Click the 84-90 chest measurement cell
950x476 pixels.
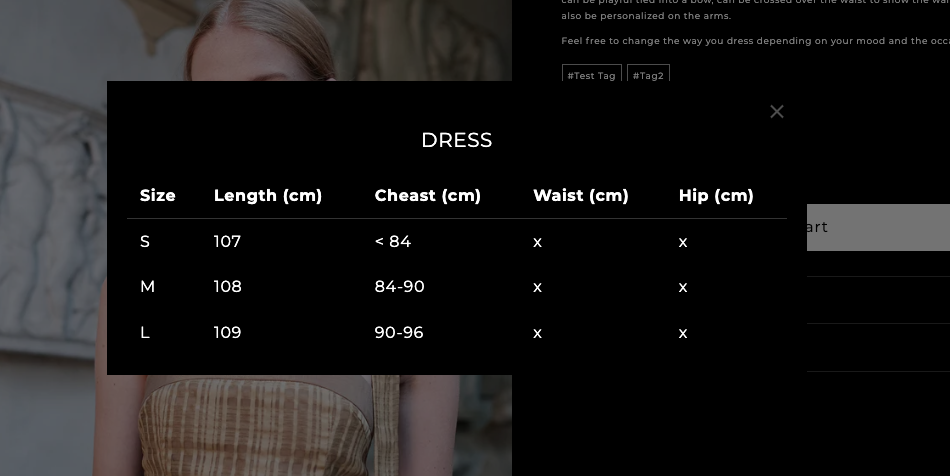[x=399, y=287]
